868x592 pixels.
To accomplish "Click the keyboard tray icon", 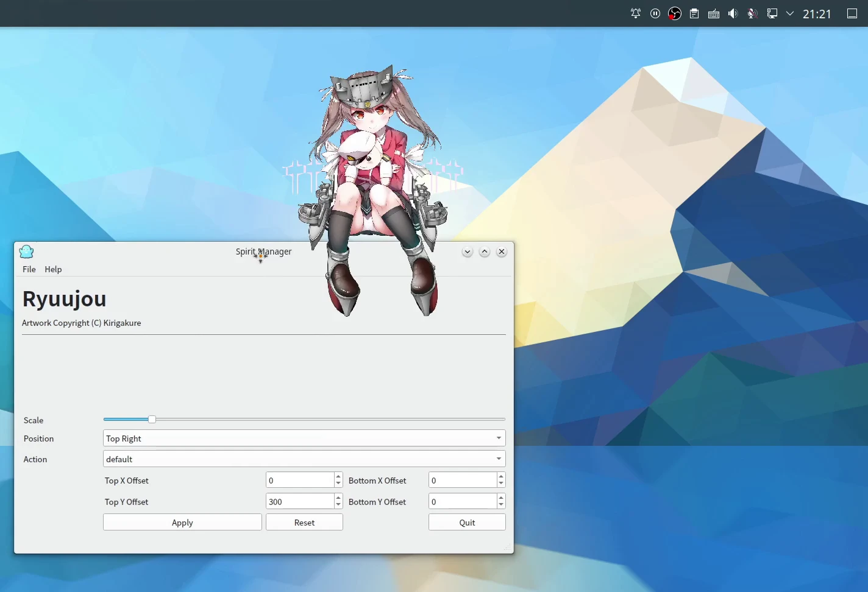I will [714, 13].
